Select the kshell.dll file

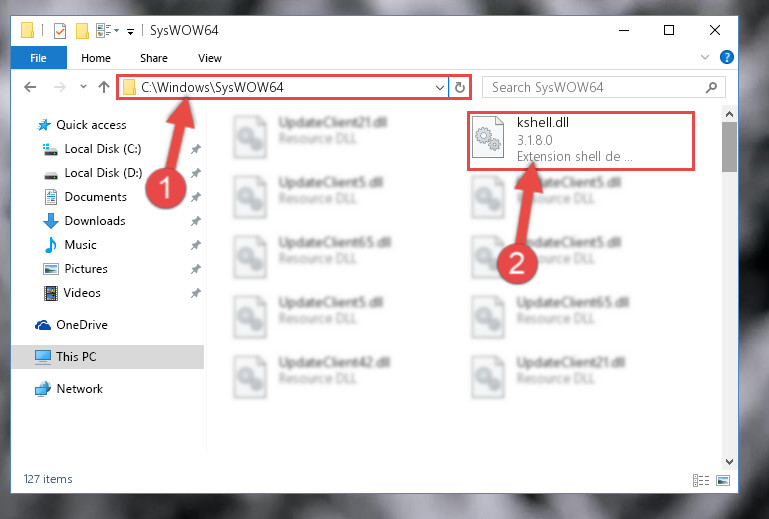581,141
